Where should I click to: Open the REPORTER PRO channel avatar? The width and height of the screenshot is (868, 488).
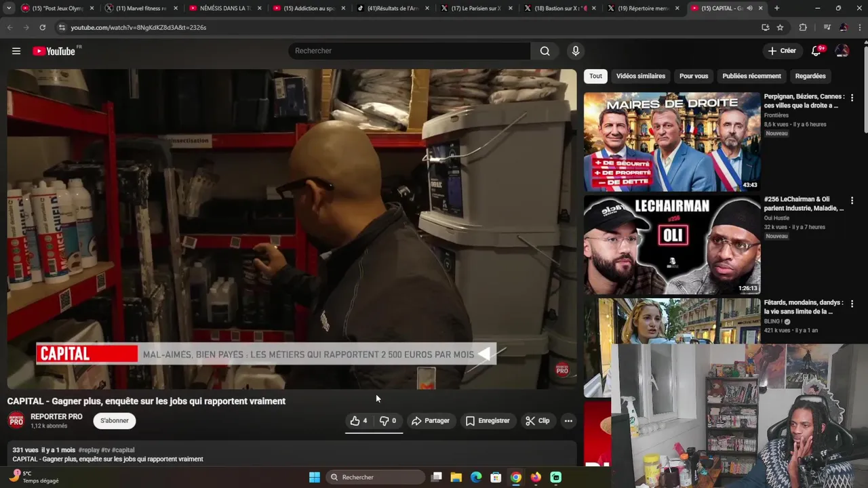click(16, 421)
